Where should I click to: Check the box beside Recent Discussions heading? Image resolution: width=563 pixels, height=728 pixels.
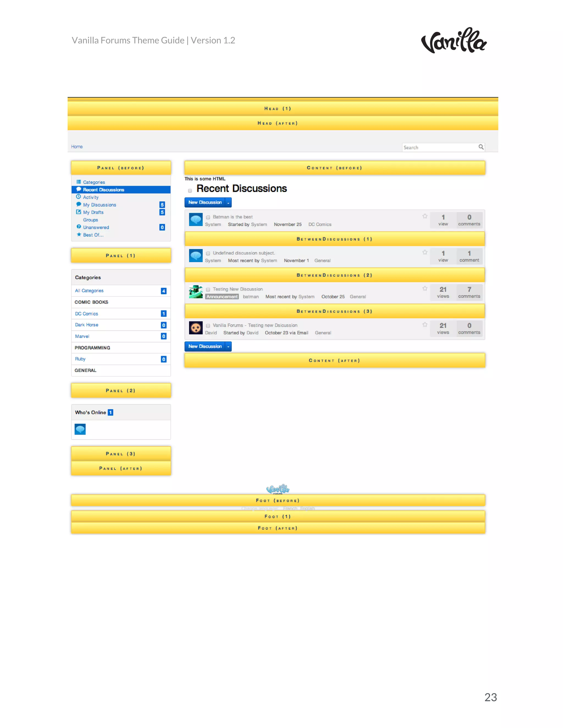coord(190,191)
